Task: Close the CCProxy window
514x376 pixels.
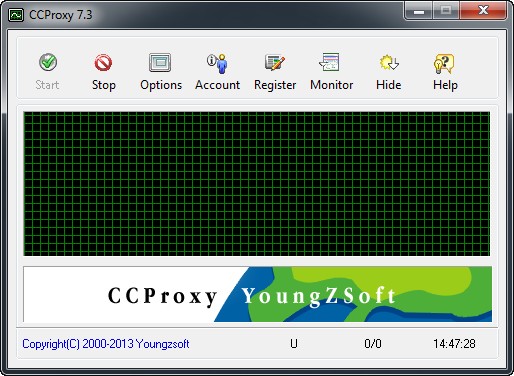Action: [483, 11]
